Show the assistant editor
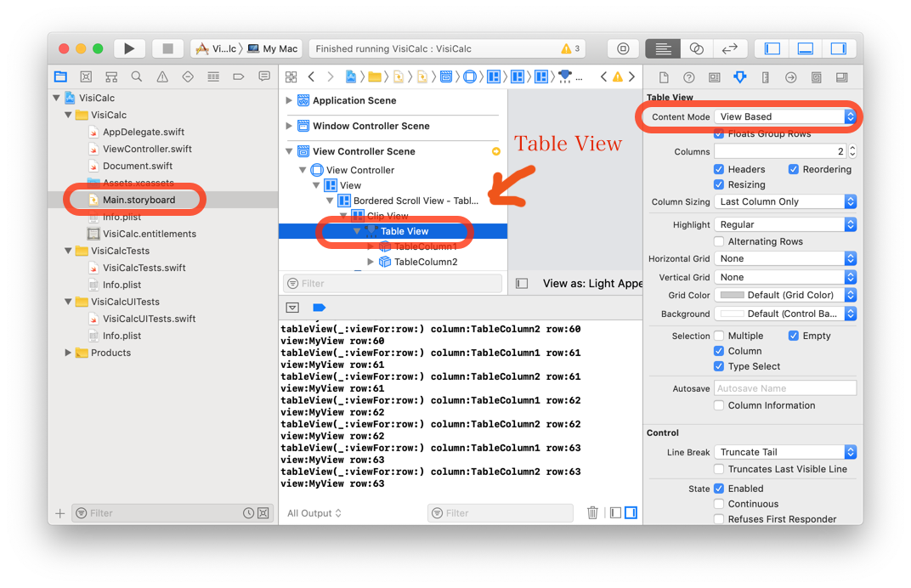Image resolution: width=911 pixels, height=588 pixels. [x=696, y=48]
